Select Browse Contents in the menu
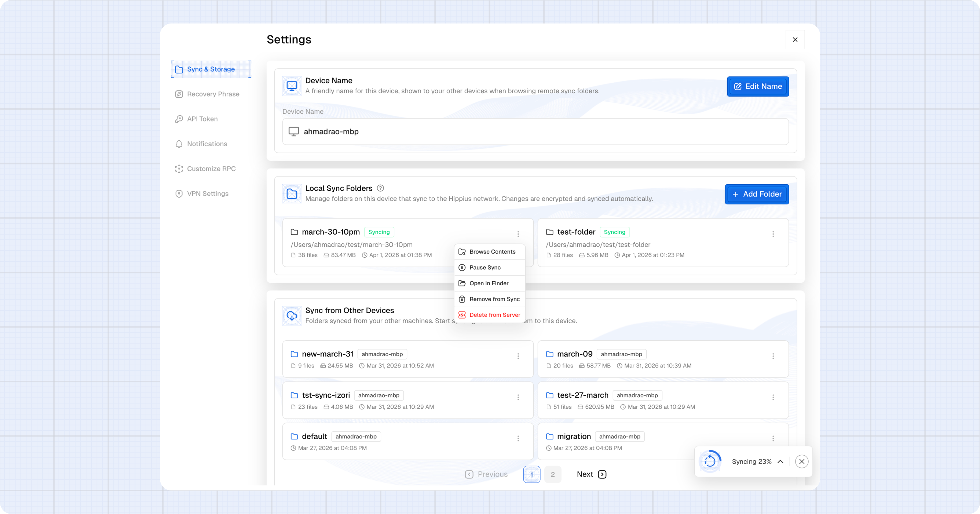 492,251
